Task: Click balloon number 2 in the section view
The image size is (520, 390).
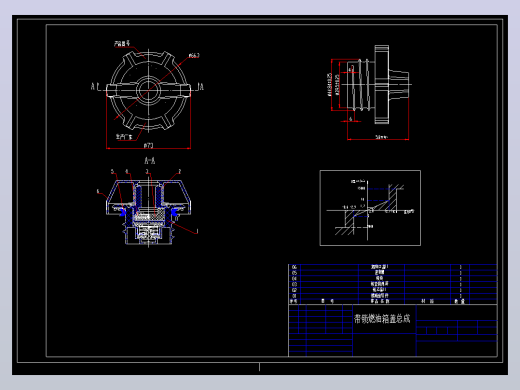Action: coord(180,171)
